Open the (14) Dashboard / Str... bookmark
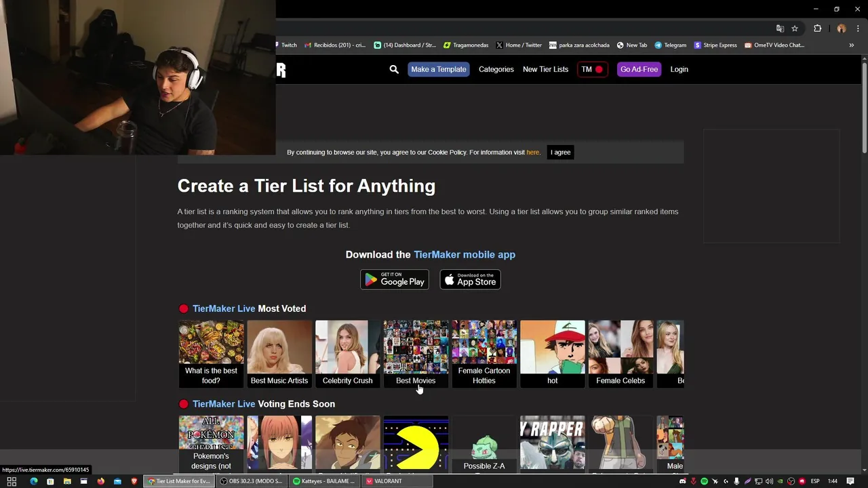Screen dimensions: 868x488 click(405, 45)
